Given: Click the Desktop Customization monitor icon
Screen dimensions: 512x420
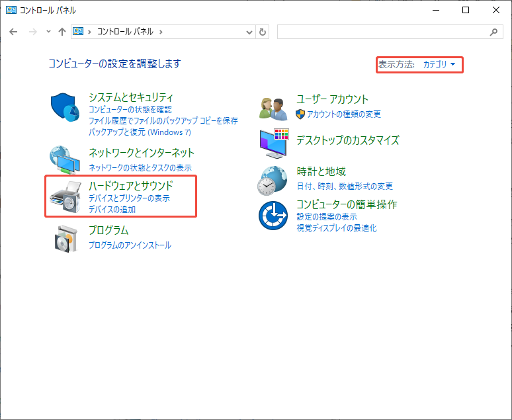Looking at the screenshot, I should (x=274, y=143).
